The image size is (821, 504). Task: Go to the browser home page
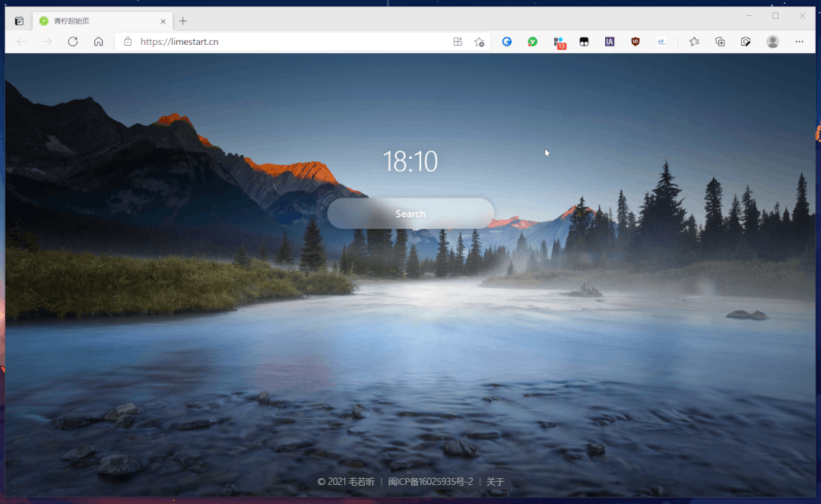pyautogui.click(x=98, y=41)
